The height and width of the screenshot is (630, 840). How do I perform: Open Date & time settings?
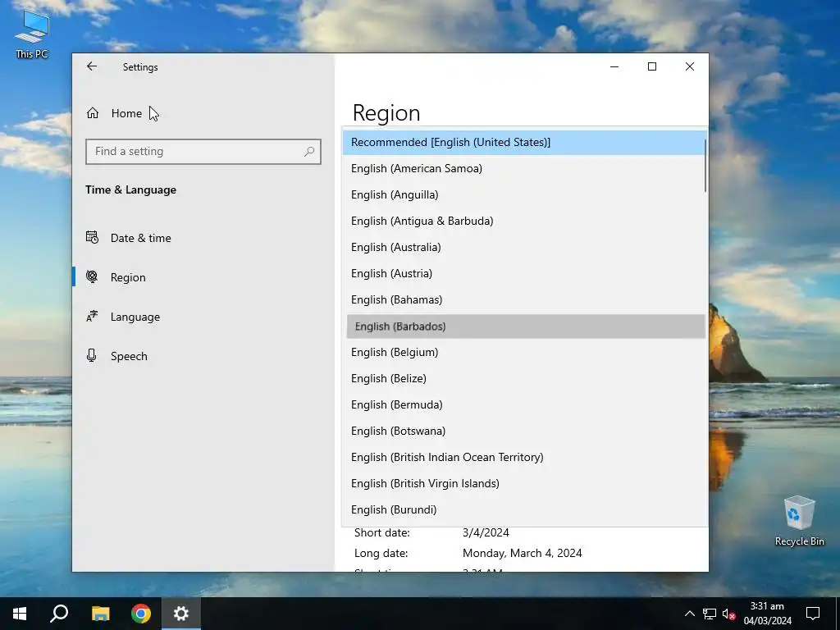203,238
